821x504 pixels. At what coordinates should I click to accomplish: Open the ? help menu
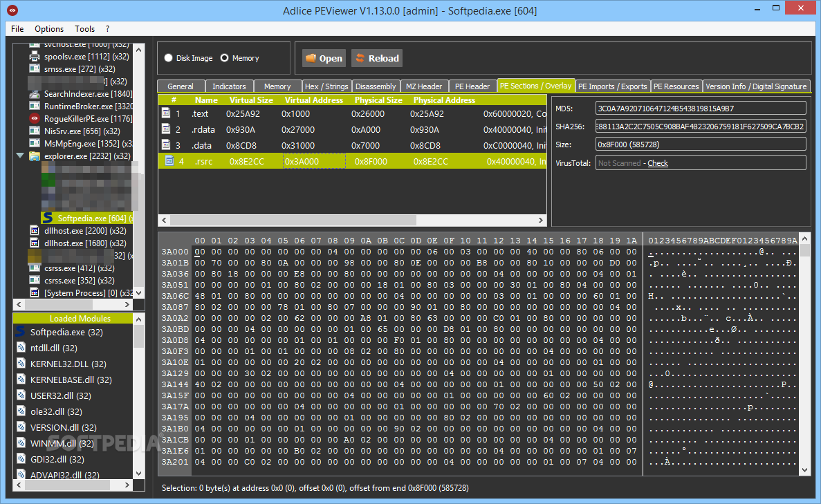(x=107, y=29)
